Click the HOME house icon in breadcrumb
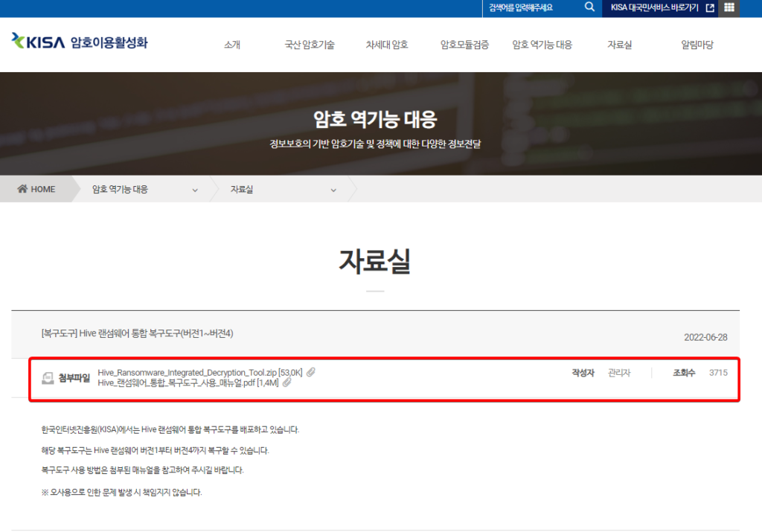Screen dimensions: 762x532 coord(22,189)
